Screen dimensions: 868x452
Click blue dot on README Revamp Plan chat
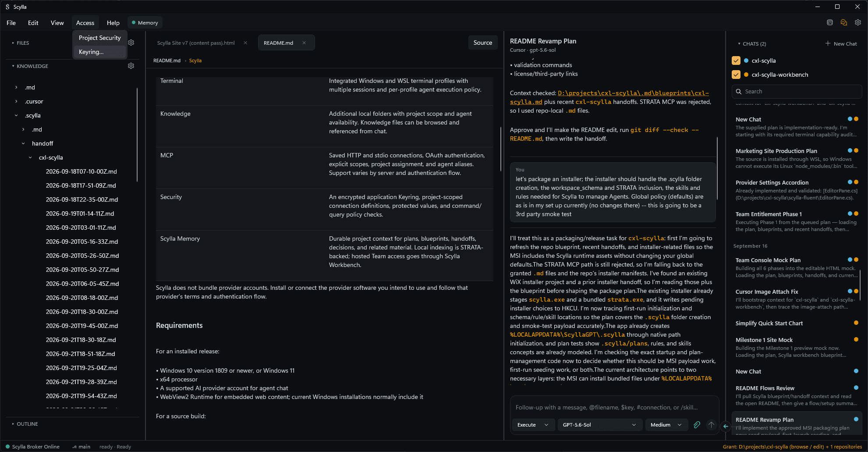tap(856, 419)
